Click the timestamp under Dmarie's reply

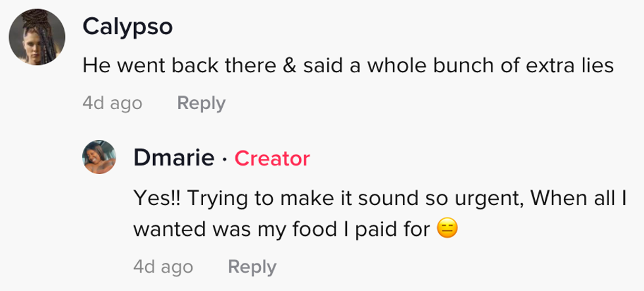(x=163, y=267)
